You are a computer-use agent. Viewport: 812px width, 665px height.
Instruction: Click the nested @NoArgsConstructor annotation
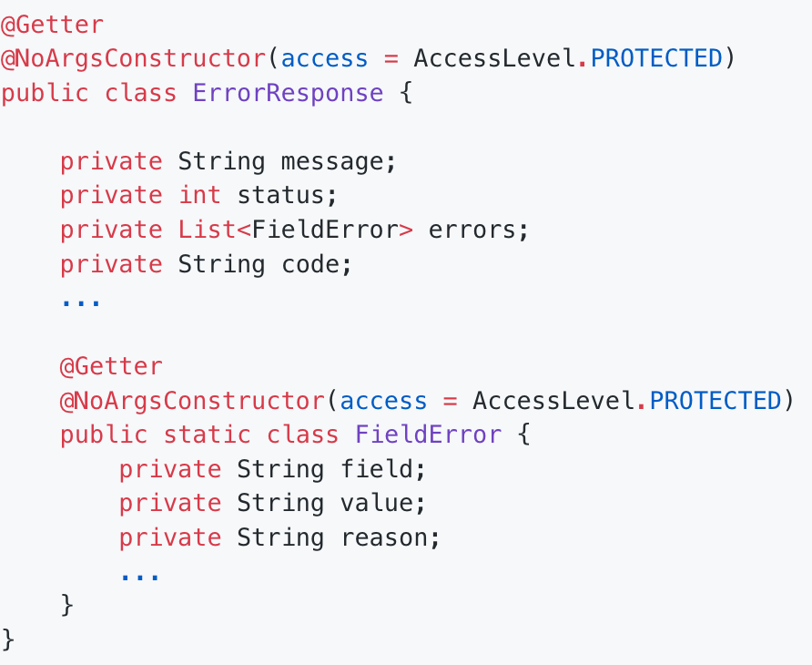pos(193,401)
